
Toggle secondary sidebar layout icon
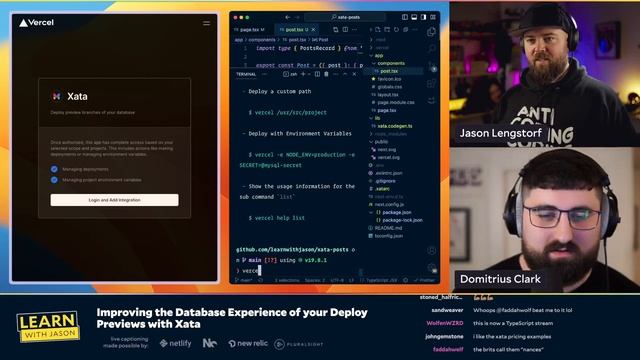(423, 17)
